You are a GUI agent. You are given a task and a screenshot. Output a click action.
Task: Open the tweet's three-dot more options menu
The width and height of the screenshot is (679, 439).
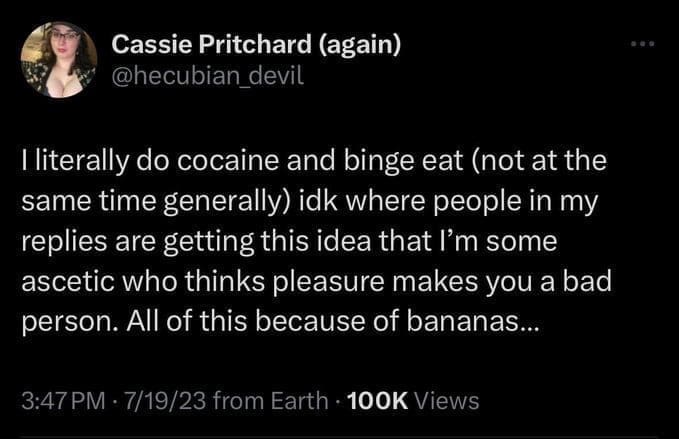(639, 44)
